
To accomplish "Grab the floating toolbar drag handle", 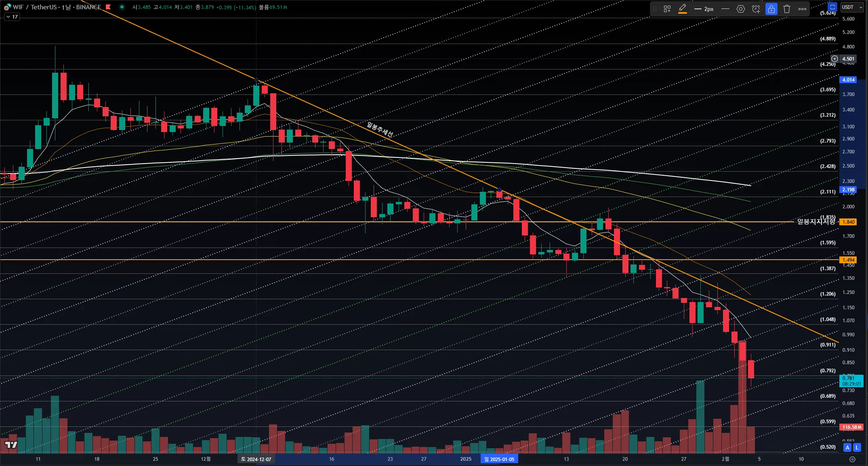I will click(655, 9).
